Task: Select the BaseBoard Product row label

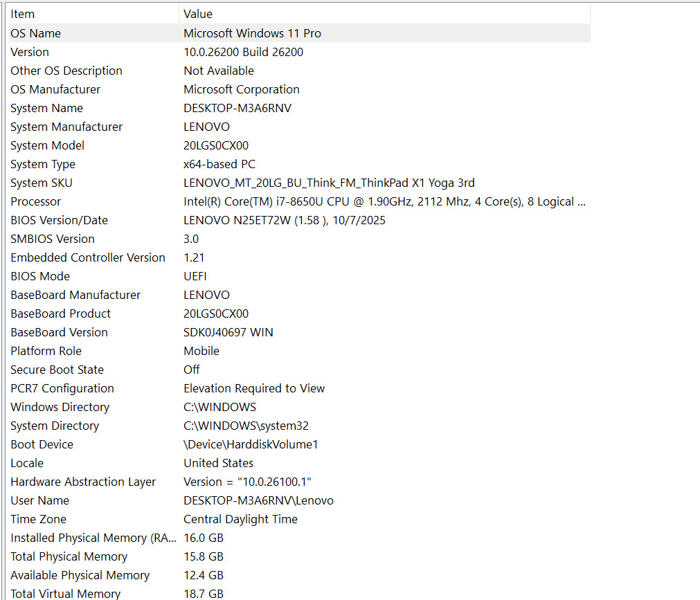Action: coord(60,314)
